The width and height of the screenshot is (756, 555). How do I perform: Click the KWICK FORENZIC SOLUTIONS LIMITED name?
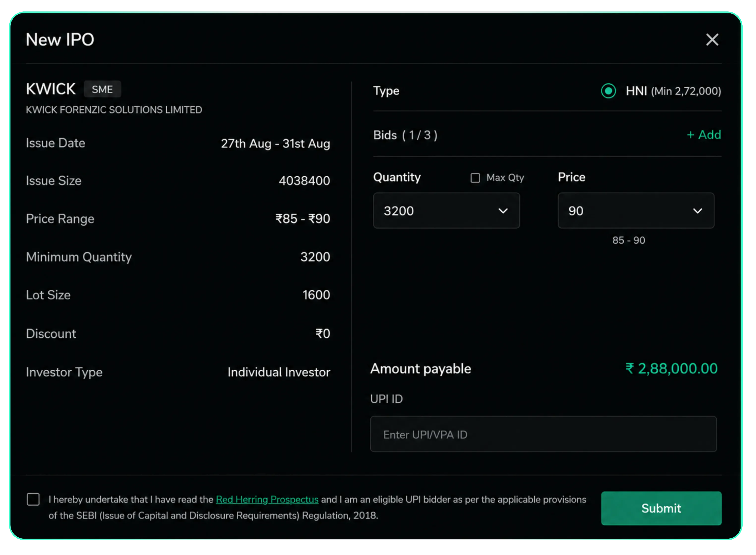[x=114, y=110]
